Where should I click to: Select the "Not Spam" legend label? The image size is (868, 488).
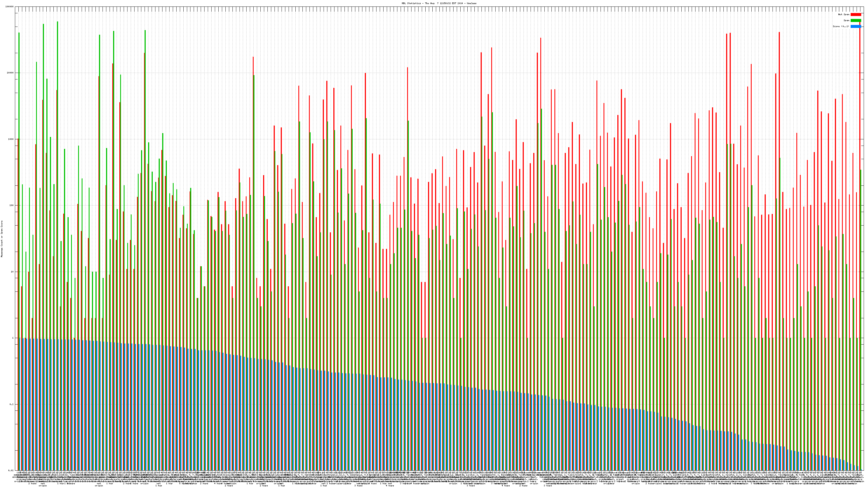(844, 14)
